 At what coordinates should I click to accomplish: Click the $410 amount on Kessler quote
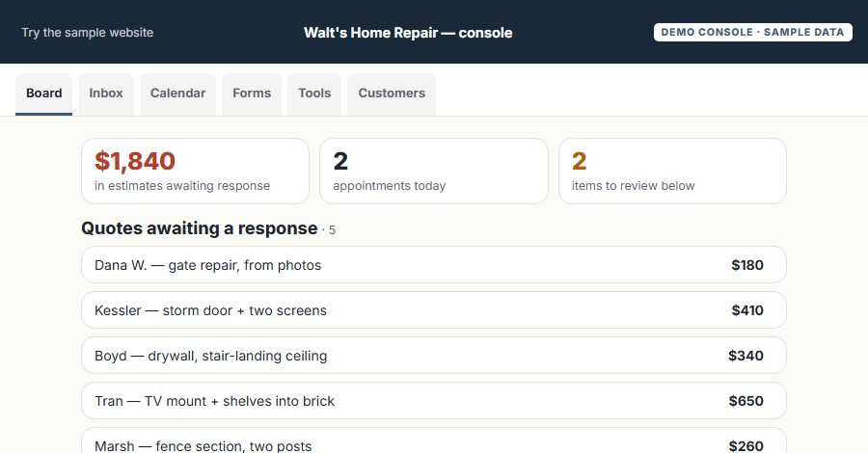pos(747,310)
